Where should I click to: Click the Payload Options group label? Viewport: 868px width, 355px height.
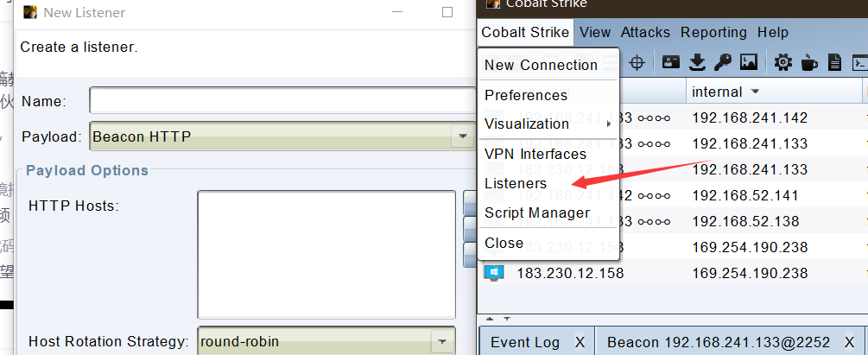87,170
